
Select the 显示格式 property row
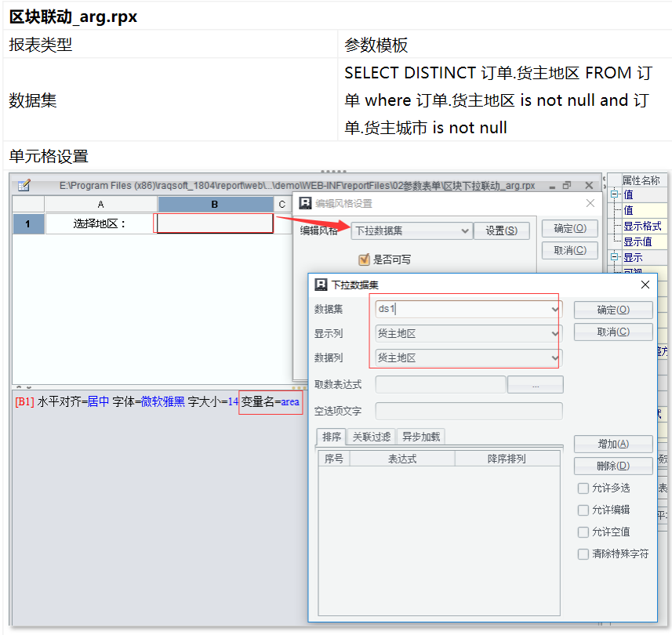(642, 226)
